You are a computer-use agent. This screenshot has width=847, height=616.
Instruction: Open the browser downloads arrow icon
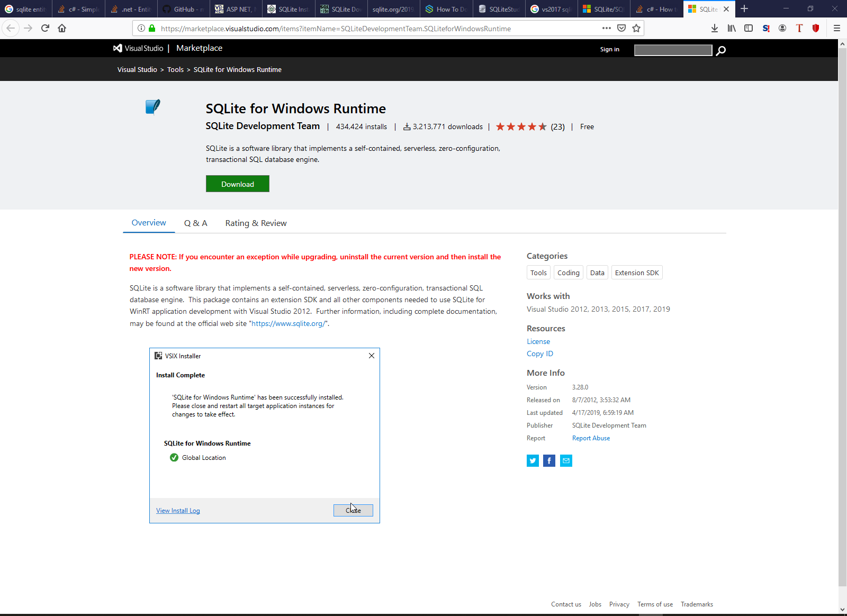pos(715,28)
